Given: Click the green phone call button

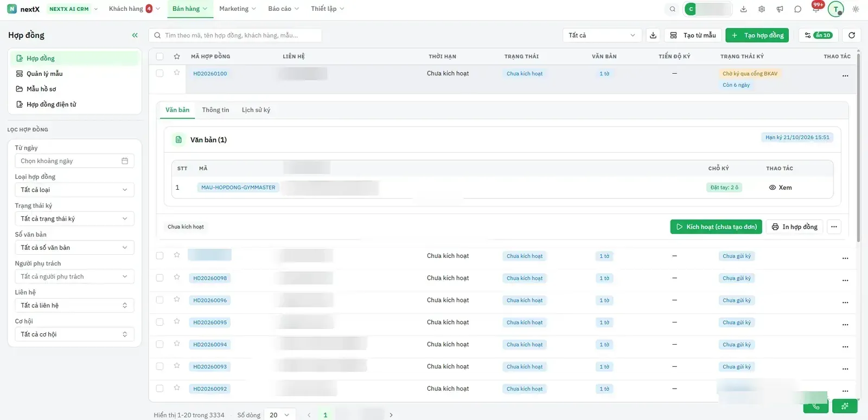Looking at the screenshot, I should 816,406.
